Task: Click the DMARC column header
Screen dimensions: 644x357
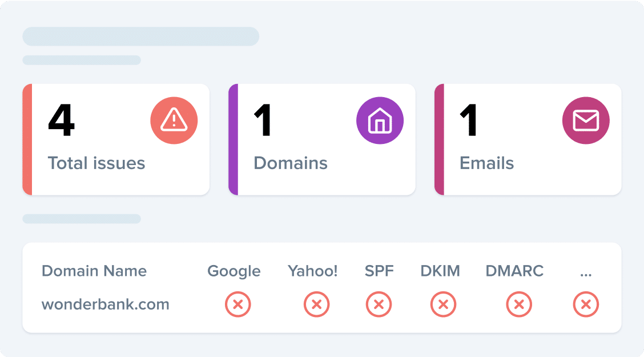Action: [x=514, y=271]
